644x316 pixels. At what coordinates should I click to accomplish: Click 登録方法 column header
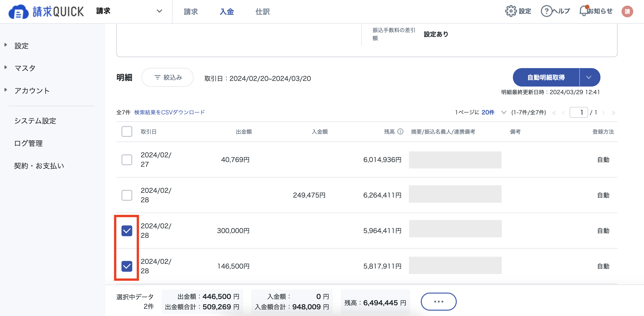pos(603,132)
